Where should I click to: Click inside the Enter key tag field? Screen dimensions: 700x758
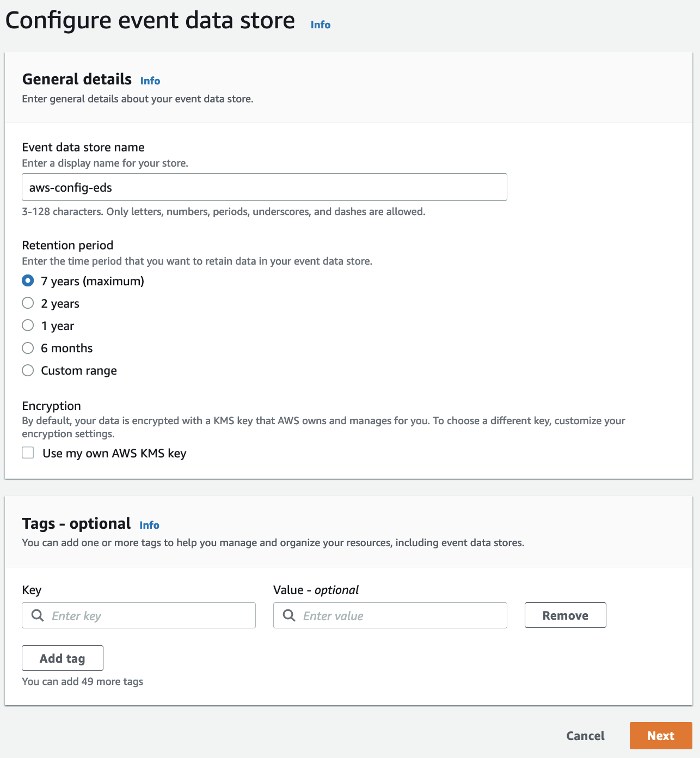tap(147, 615)
